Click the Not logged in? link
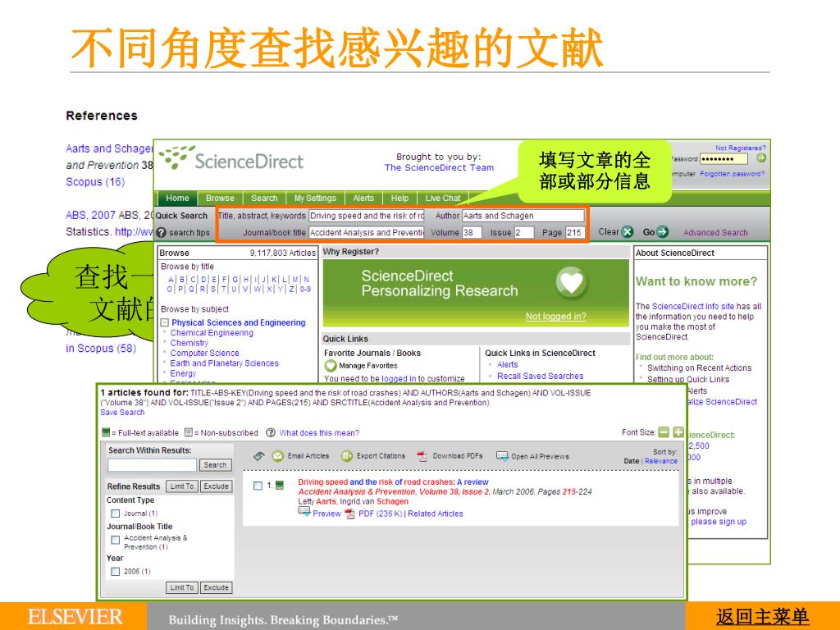This screenshot has height=630, width=840. pos(555,316)
